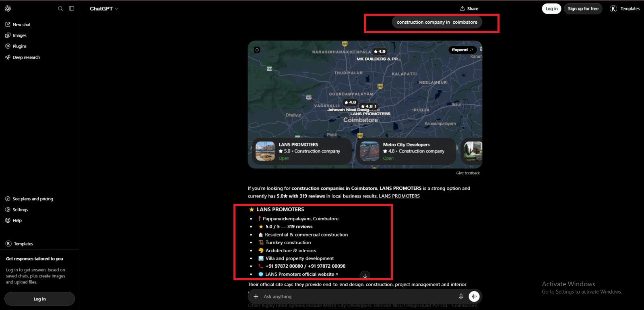
Task: Click the Coimbatore label on map
Action: [x=361, y=120]
